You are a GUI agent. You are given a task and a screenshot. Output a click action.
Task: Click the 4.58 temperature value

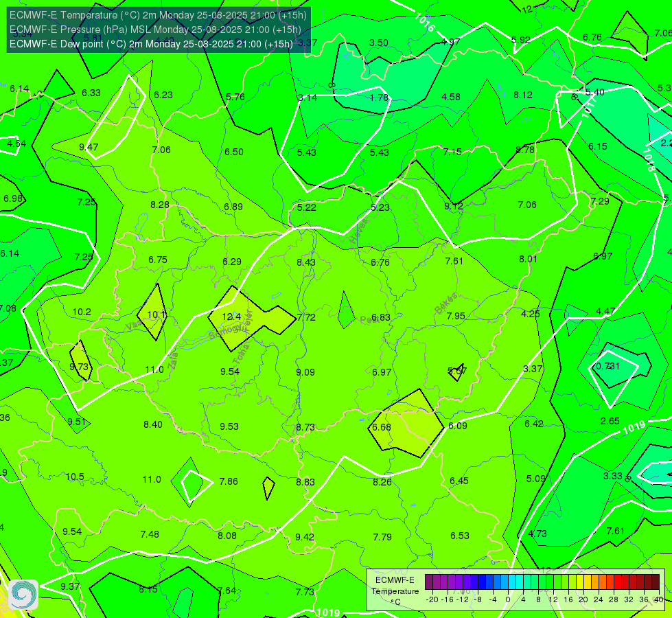(451, 97)
